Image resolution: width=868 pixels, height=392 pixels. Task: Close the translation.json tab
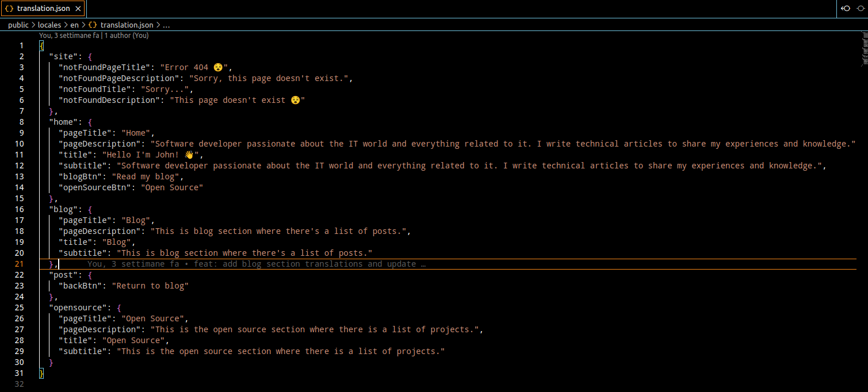78,9
